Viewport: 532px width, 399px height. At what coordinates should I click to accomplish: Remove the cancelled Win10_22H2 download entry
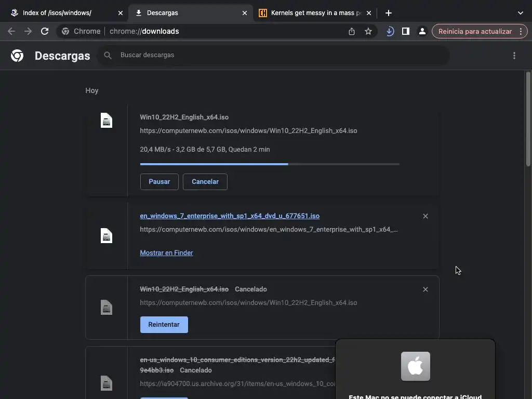point(425,289)
